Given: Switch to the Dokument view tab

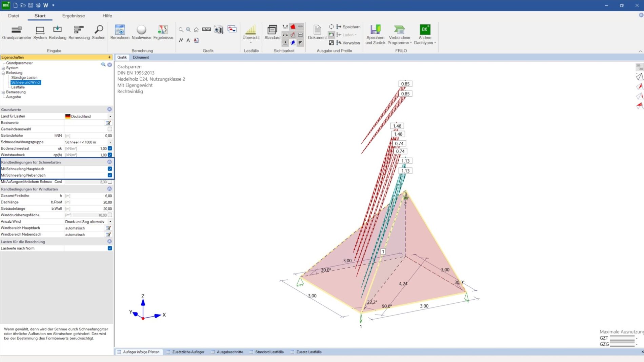Looking at the screenshot, I should point(141,57).
